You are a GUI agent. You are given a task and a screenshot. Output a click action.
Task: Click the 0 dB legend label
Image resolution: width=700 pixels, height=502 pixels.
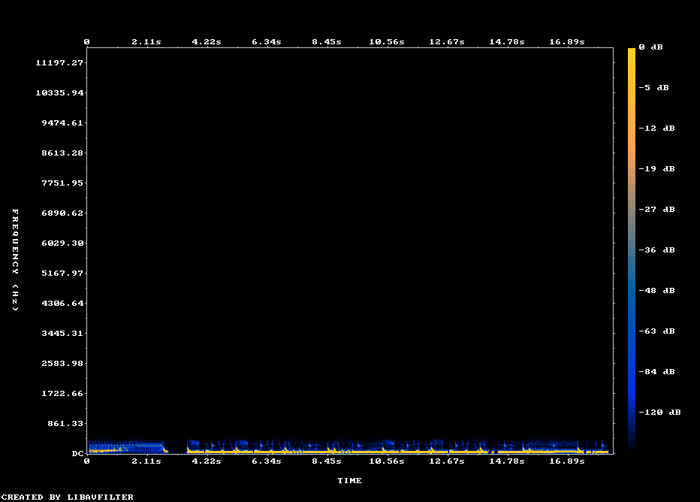click(x=651, y=47)
